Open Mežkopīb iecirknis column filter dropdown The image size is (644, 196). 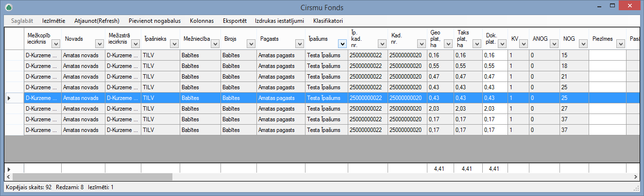click(x=55, y=44)
